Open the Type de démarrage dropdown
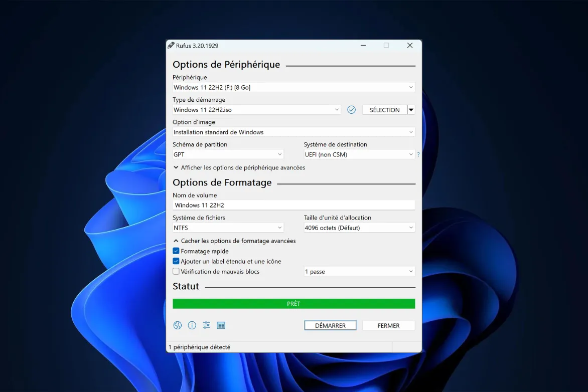 point(256,110)
